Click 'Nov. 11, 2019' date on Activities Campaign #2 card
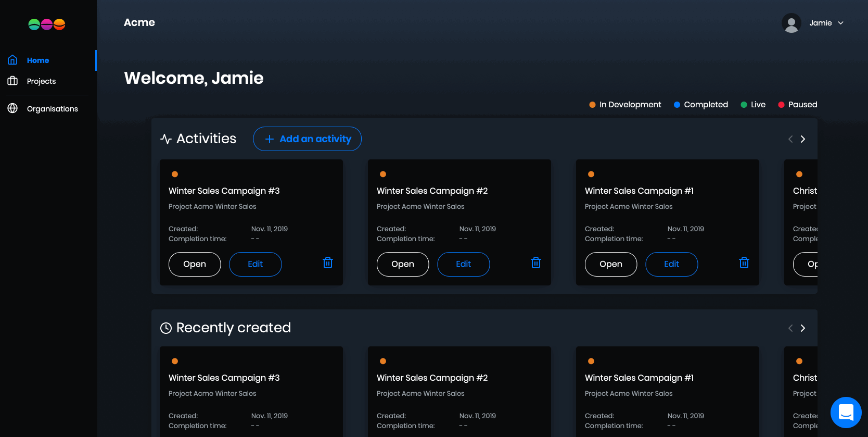This screenshot has width=868, height=437. point(478,229)
